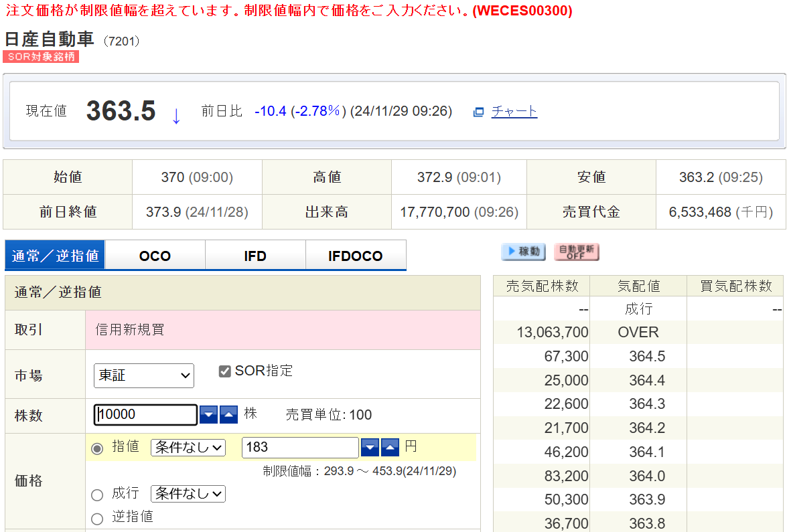This screenshot has height=532, width=787.
Task: Select the 成行 market order radio button
Action: pos(97,494)
